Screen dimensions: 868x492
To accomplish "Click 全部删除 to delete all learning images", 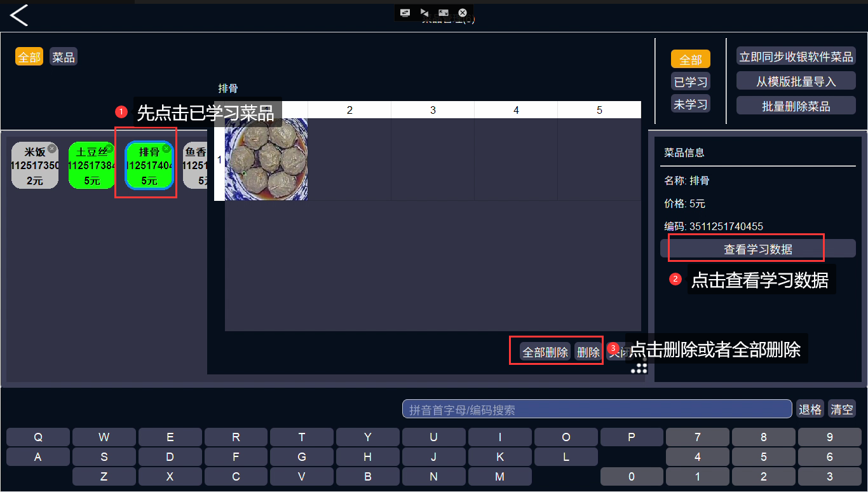I will (x=545, y=352).
